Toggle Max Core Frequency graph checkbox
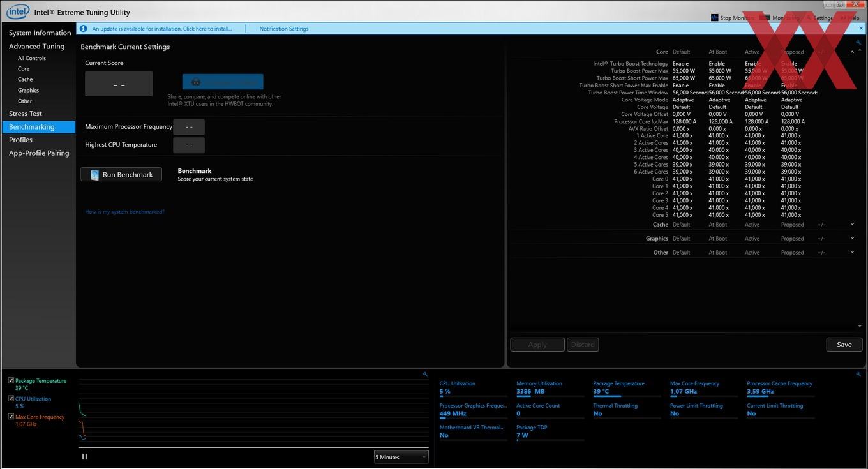868x469 pixels. (11, 416)
